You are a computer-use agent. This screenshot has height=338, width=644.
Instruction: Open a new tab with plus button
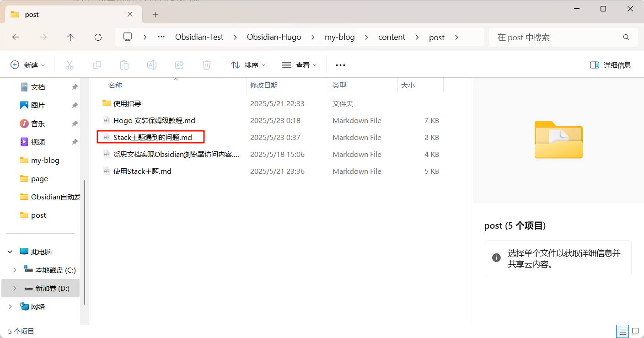156,15
